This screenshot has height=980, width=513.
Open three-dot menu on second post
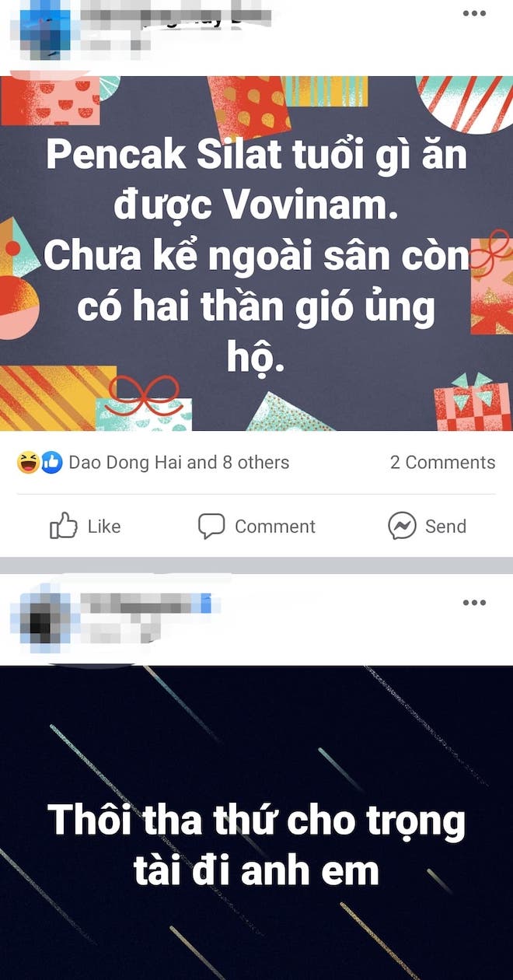point(474,603)
